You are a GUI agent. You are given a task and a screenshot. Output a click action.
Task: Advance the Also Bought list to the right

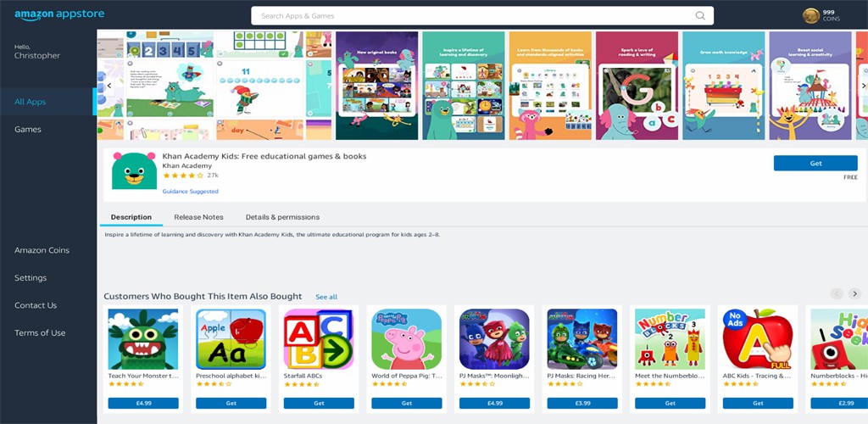(854, 293)
